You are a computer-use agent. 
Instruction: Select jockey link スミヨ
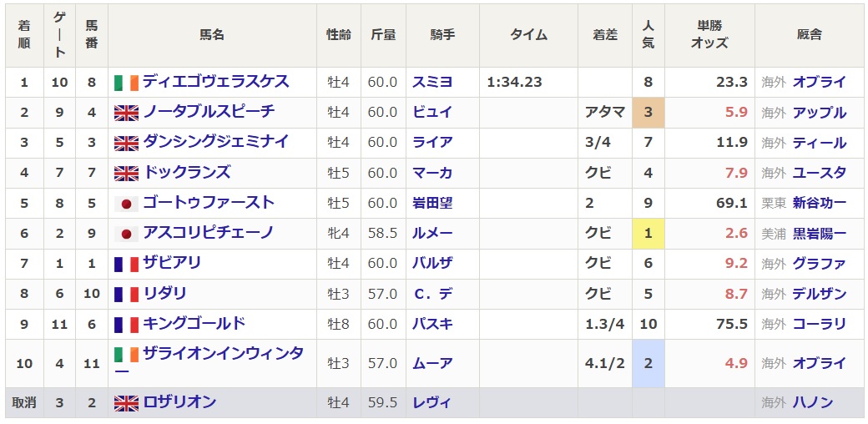pyautogui.click(x=432, y=82)
